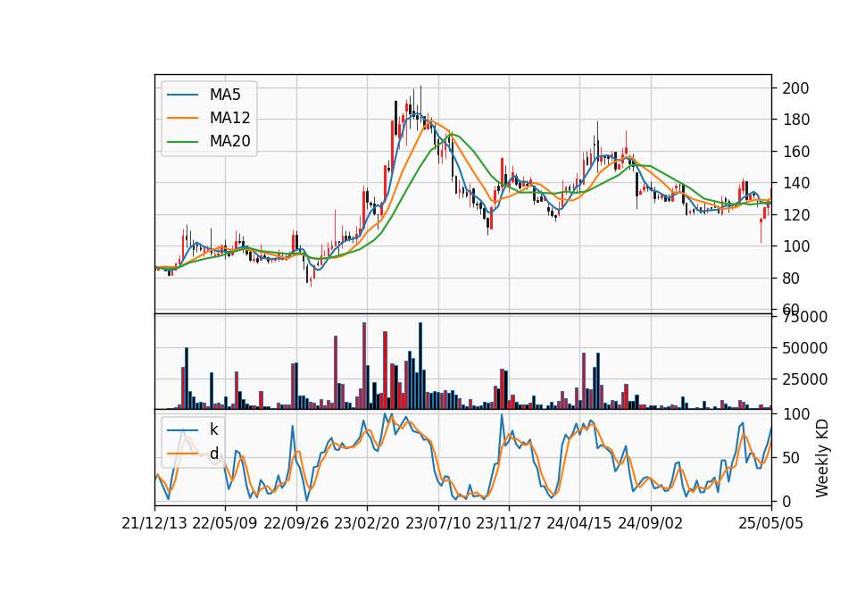Screen dimensions: 857x616
Task: Click the MA5 legend label
Action: pyautogui.click(x=225, y=95)
